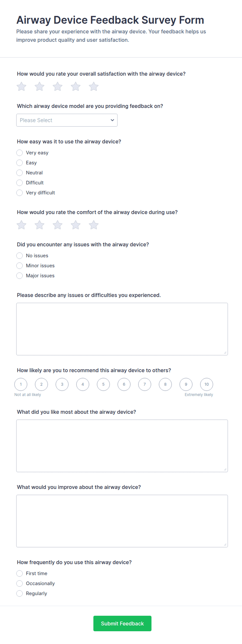Focus the issues description text area
This screenshot has width=242, height=644.
pos(122,329)
